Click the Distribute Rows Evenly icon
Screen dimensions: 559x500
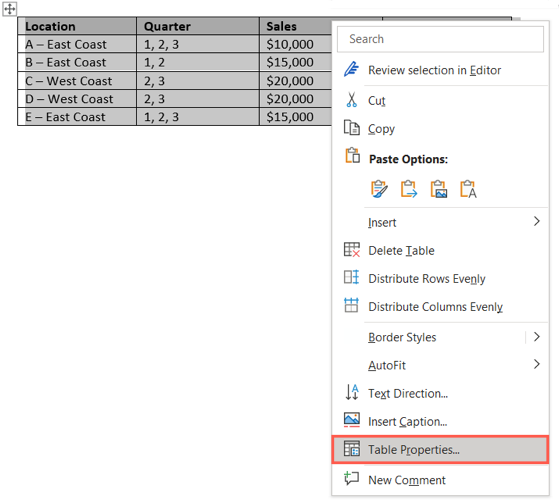[352, 277]
